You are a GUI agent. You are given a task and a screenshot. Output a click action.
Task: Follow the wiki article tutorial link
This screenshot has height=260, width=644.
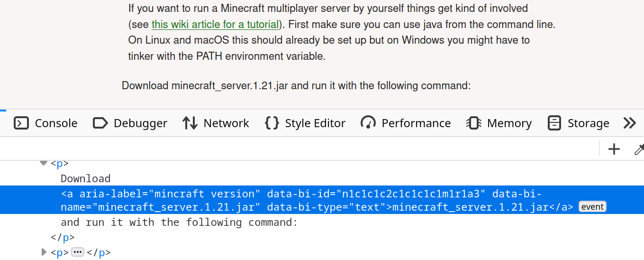click(x=215, y=24)
